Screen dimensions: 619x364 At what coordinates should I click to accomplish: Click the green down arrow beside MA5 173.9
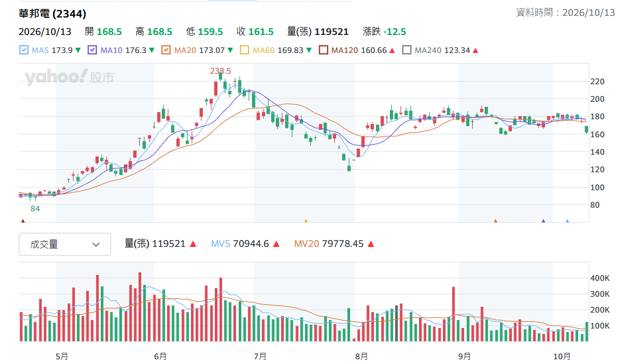coord(78,50)
